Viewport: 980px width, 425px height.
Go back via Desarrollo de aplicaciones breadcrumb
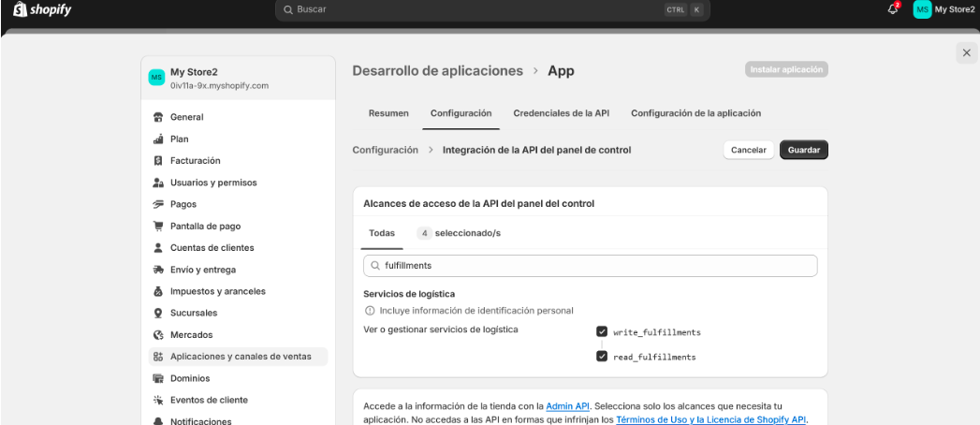pyautogui.click(x=437, y=71)
